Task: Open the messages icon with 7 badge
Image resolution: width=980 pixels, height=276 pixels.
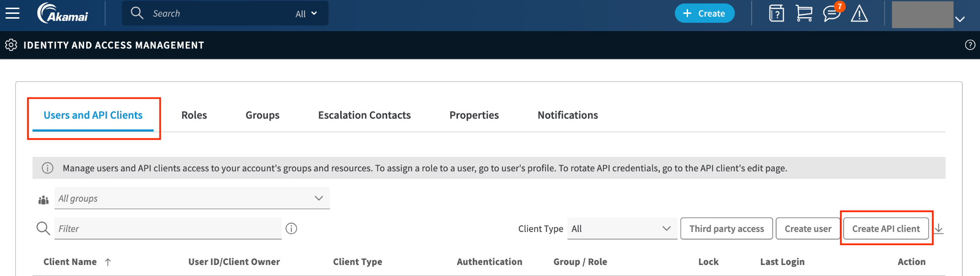Action: (833, 12)
